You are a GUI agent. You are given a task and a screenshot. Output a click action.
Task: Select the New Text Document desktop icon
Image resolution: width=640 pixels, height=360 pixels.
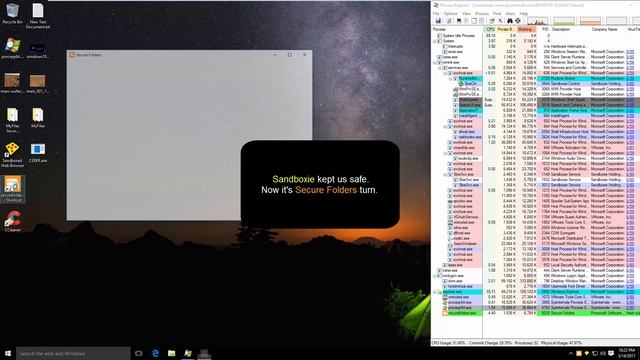point(38,16)
